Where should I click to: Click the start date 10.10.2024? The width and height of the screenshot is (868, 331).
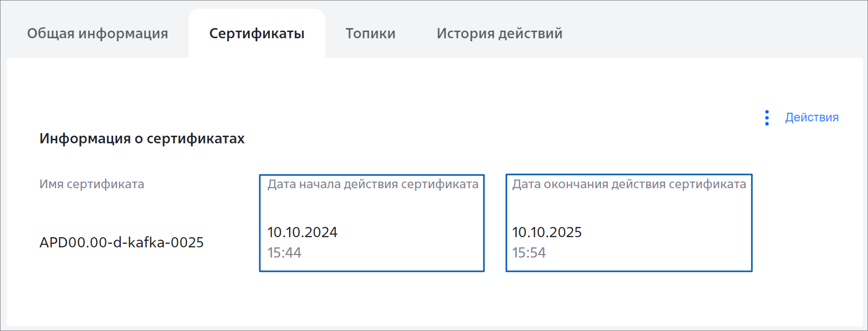[x=303, y=232]
